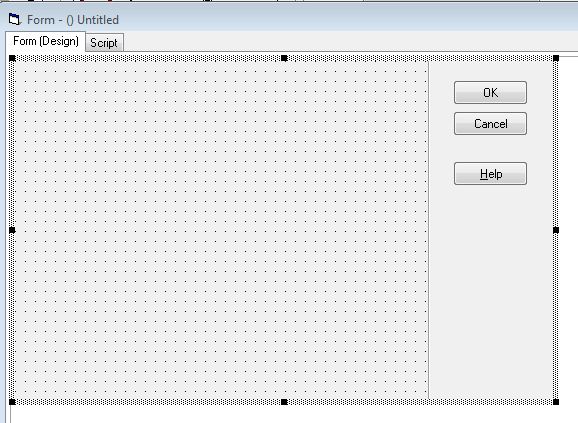Click the form icon in title bar

pyautogui.click(x=15, y=19)
